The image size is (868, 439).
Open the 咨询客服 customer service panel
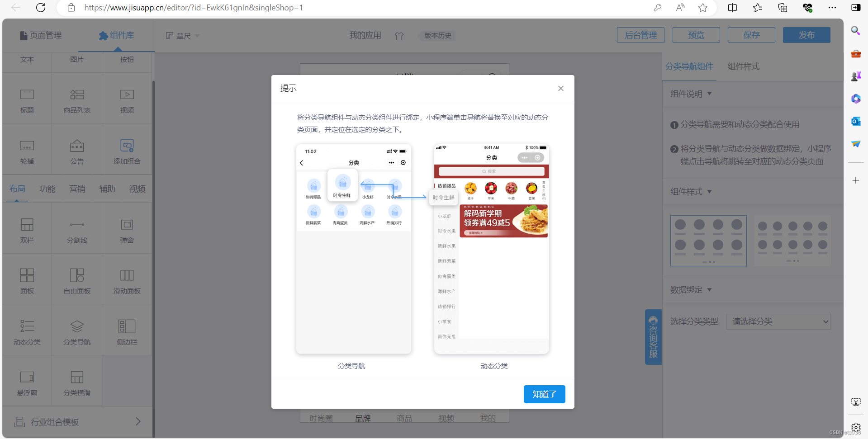coord(653,337)
